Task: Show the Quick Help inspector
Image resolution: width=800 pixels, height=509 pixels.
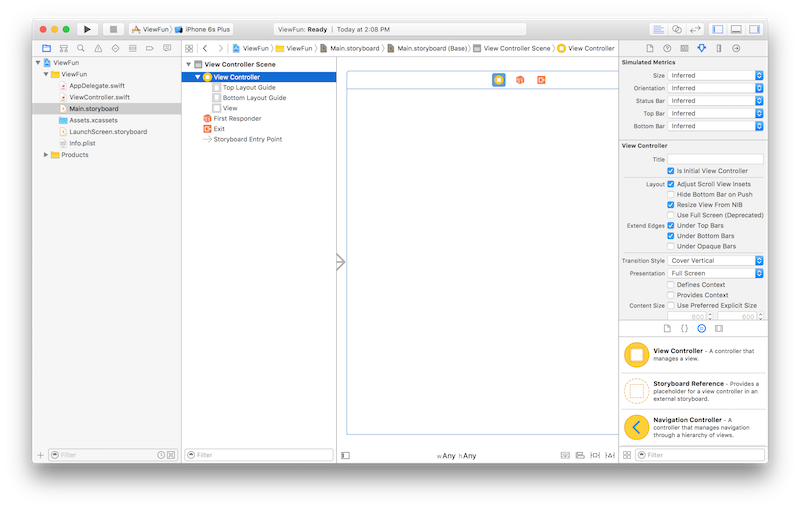Action: point(667,48)
